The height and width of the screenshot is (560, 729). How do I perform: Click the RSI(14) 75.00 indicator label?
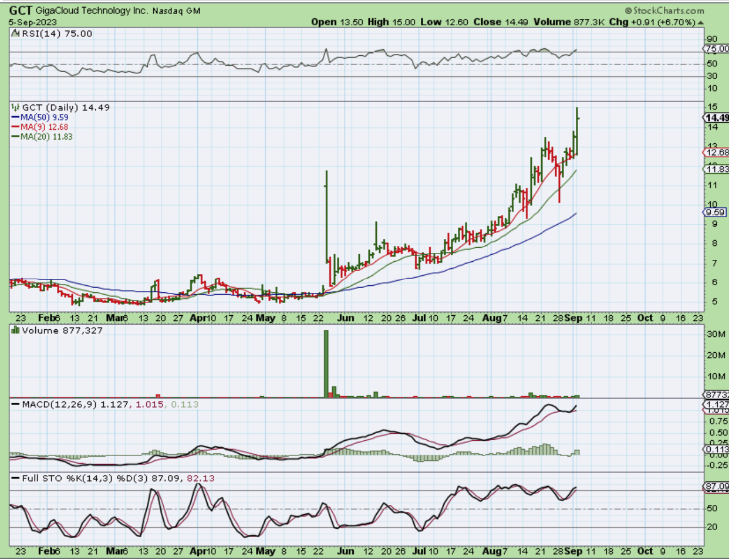[57, 33]
